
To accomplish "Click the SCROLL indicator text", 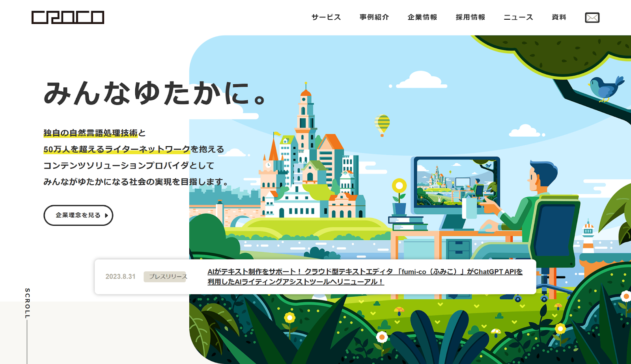I will (x=27, y=303).
